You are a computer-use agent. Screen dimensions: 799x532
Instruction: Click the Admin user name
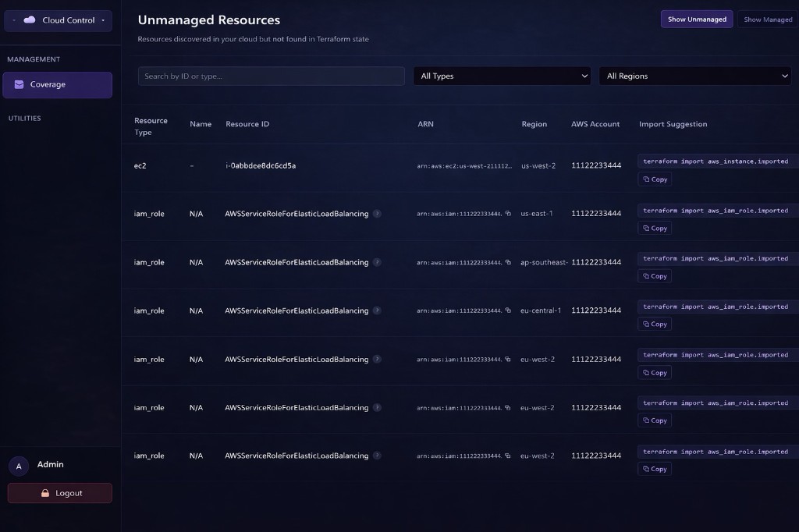click(51, 464)
